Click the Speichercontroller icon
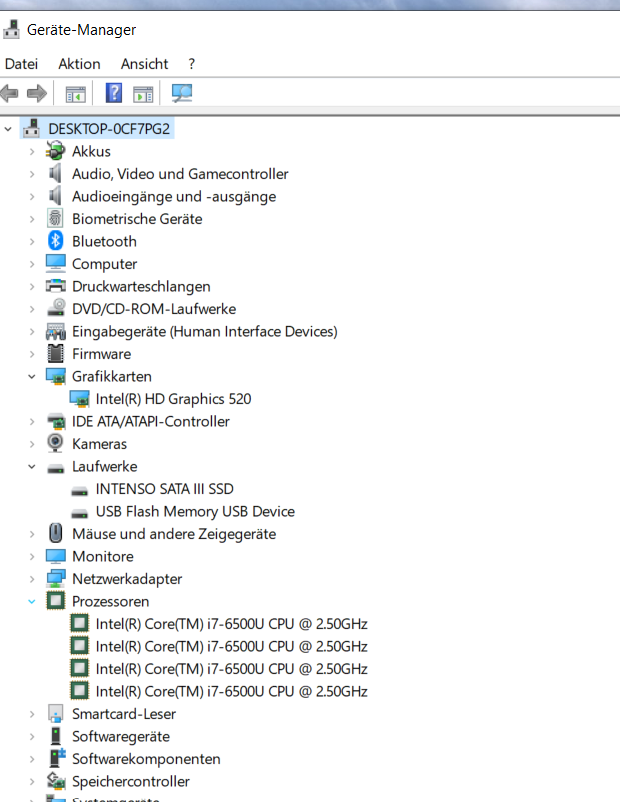Screen dimensions: 620x802 [x=55, y=781]
